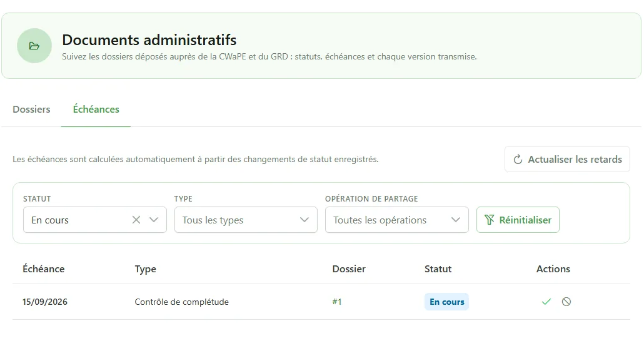Click the refresh arrow icon in Actualiser les retards
This screenshot has height=338, width=644.
(518, 159)
